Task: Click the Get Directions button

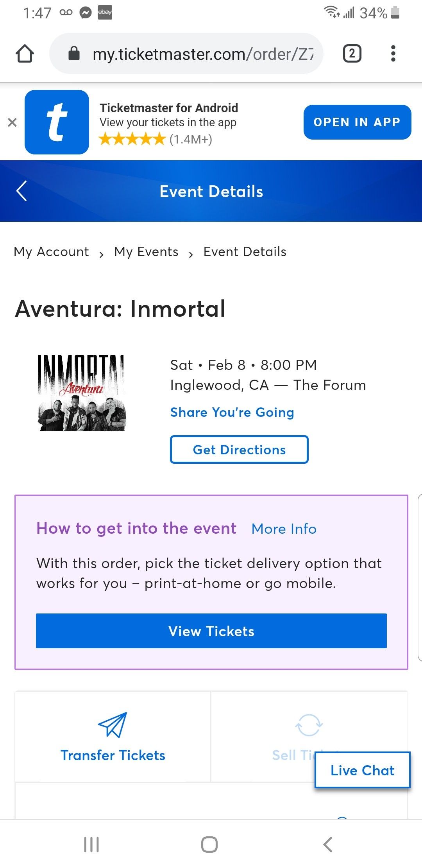Action: (239, 450)
